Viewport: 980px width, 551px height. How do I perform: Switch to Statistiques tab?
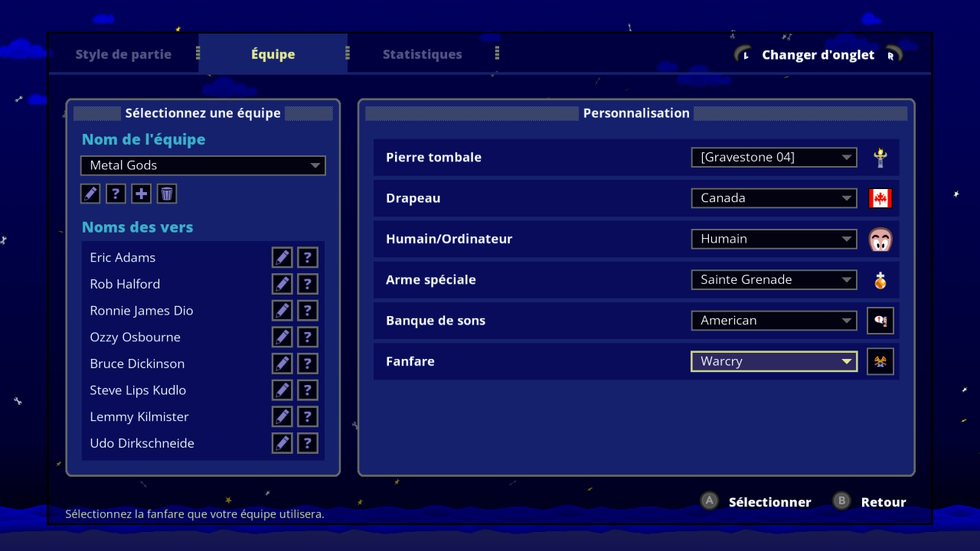point(423,54)
